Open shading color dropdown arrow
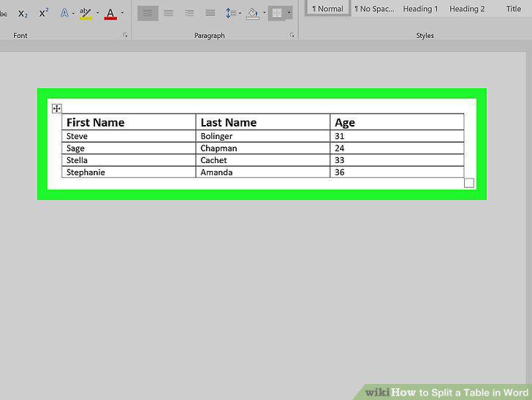532x400 pixels. (264, 13)
